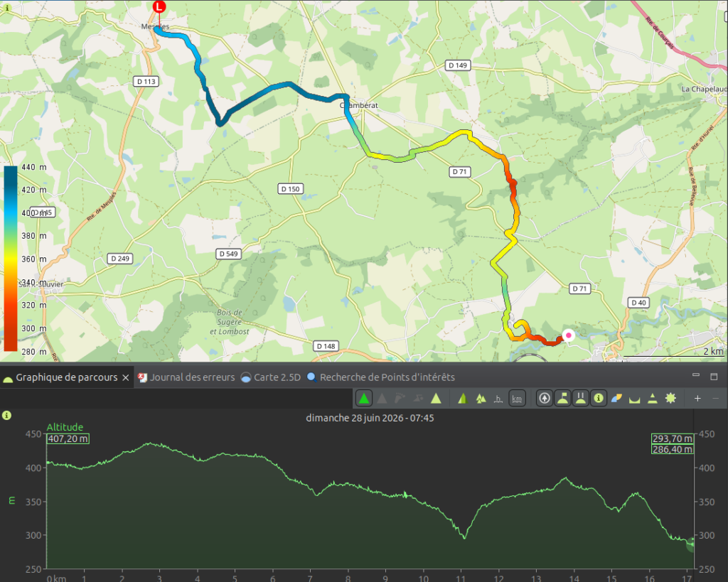Toggle the green altitude graph button
Screen dimensions: 728x582
364,398
